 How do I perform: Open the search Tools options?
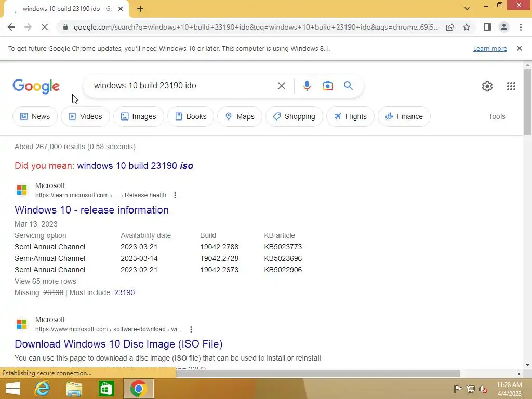[x=497, y=116]
